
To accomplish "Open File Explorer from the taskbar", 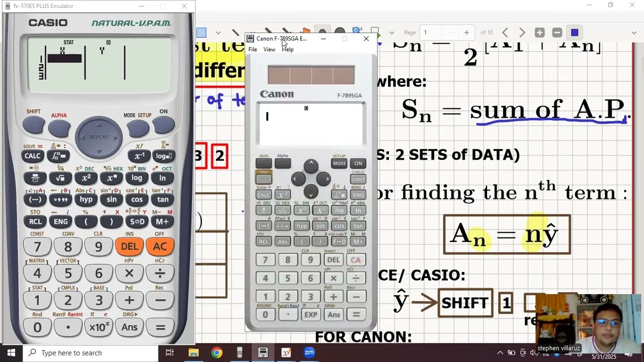I will (x=193, y=353).
